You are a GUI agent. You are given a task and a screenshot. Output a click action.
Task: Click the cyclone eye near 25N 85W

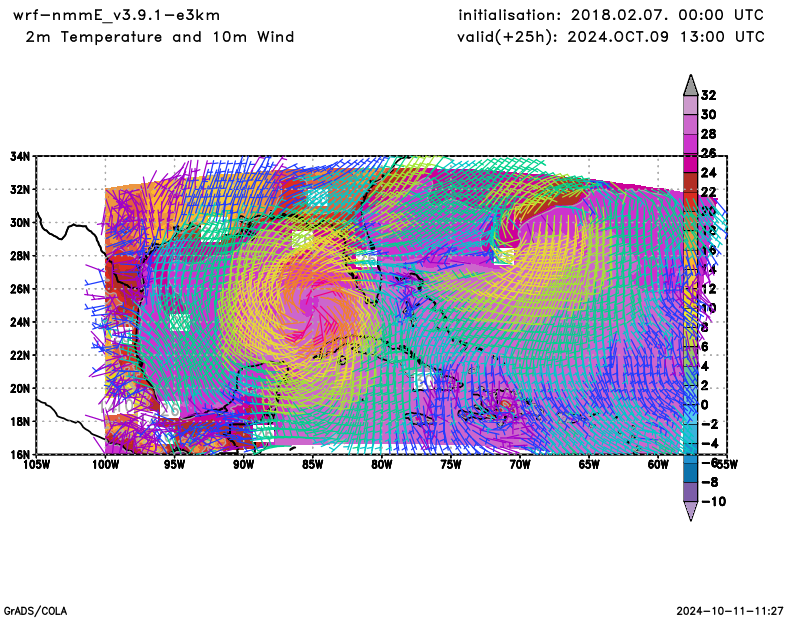(x=310, y=306)
